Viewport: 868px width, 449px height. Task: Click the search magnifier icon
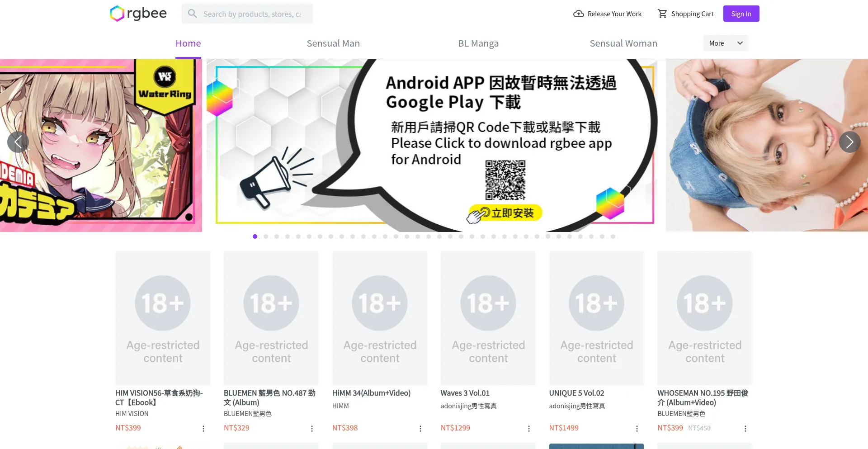click(193, 14)
